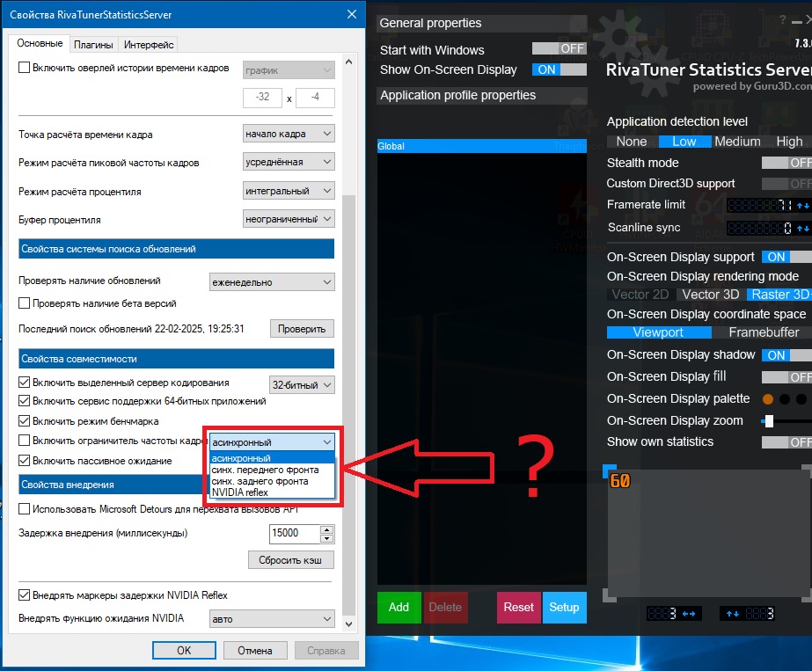Toggle Start with Windows switch
This screenshot has height=671, width=812.
pyautogui.click(x=560, y=48)
